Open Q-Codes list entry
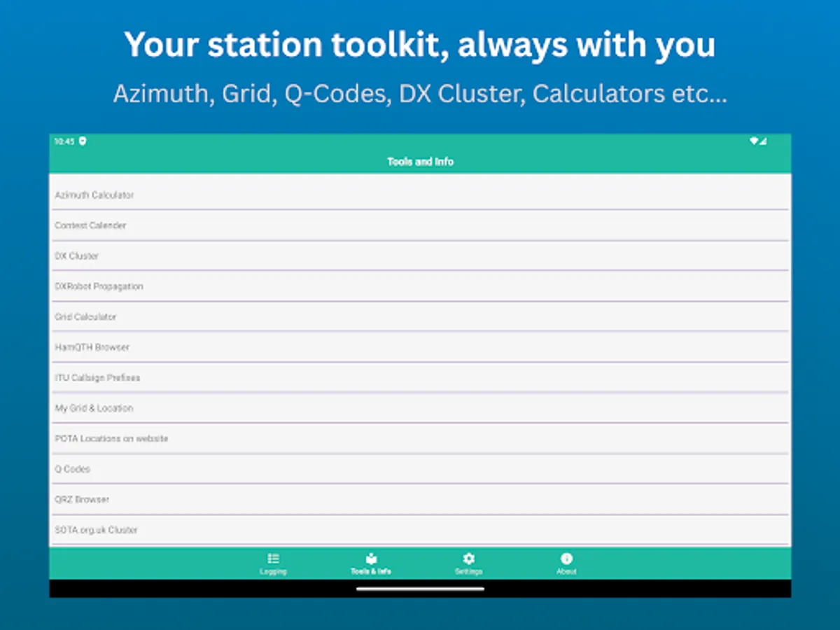 pyautogui.click(x=420, y=469)
